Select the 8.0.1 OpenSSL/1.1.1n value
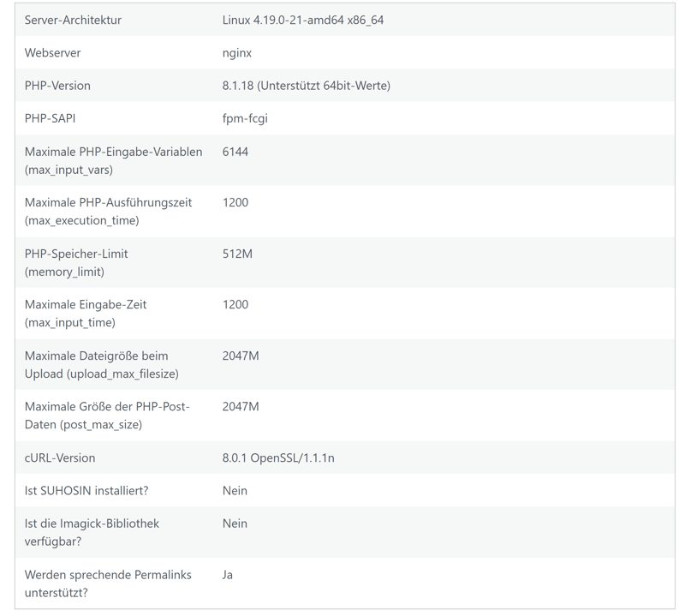Viewport: 685px width, 616px height. (x=278, y=458)
